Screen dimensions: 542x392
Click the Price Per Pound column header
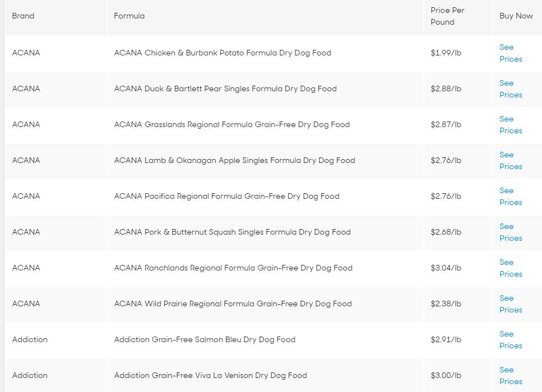click(x=447, y=16)
